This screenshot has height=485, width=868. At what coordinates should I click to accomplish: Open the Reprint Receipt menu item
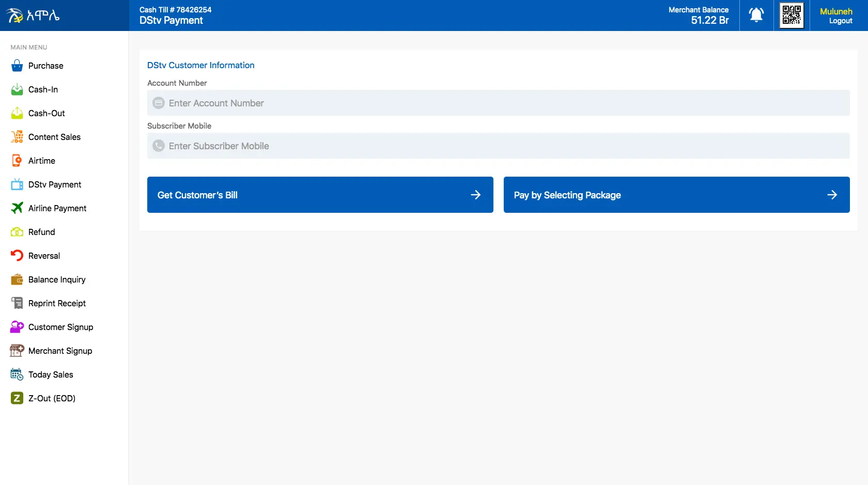coord(57,303)
